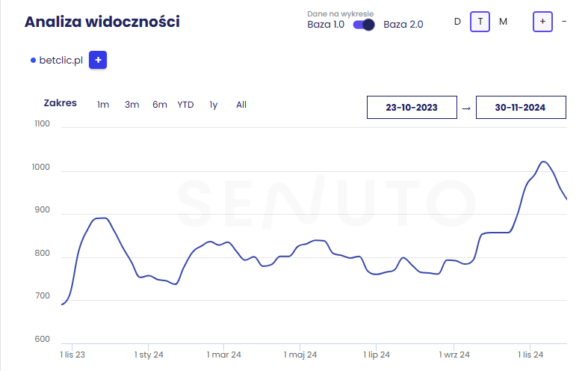The height and width of the screenshot is (371, 588).
Task: Click the betclic.pl domain label
Action: 61,61
